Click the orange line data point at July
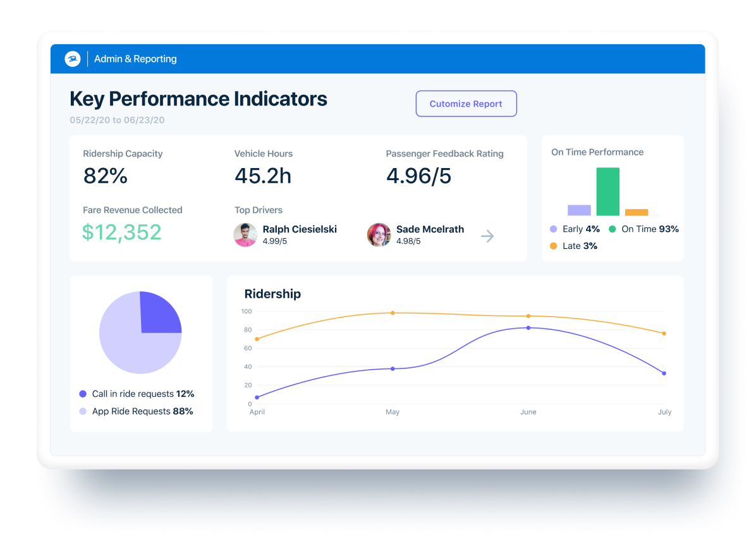The height and width of the screenshot is (539, 756). tap(664, 334)
